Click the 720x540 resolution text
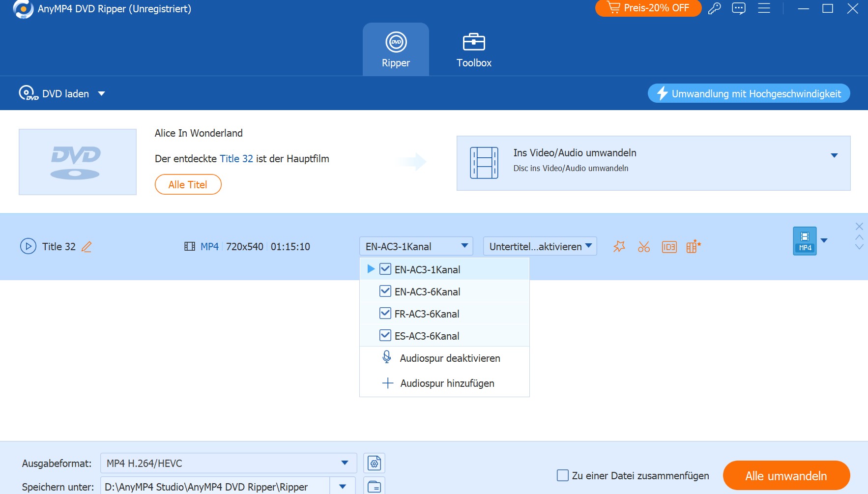This screenshot has height=494, width=868. tap(245, 247)
